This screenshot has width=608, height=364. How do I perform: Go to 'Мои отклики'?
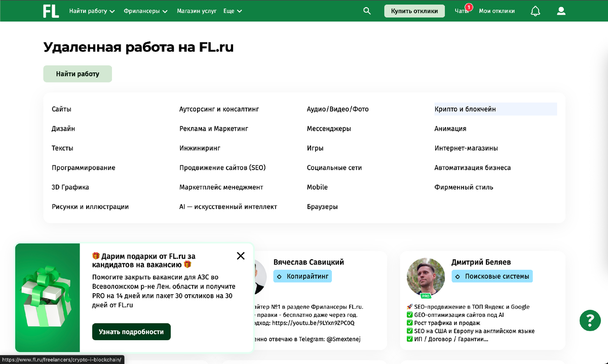497,11
